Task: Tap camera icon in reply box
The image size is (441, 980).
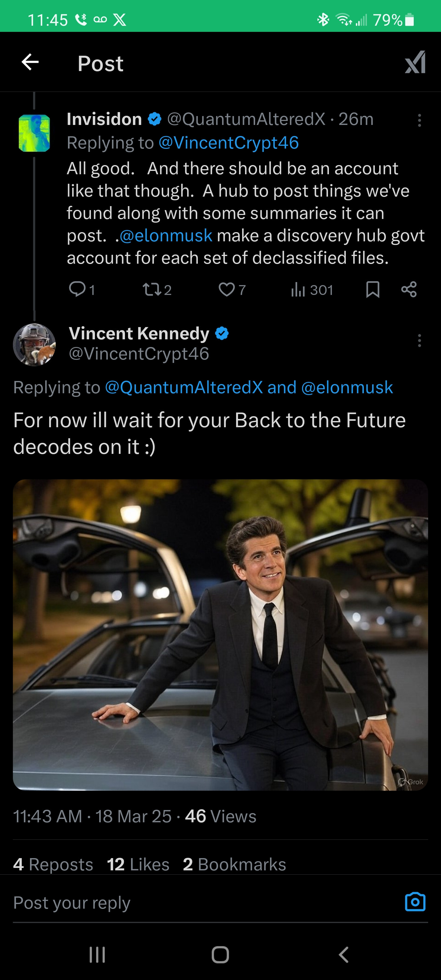Action: tap(415, 902)
